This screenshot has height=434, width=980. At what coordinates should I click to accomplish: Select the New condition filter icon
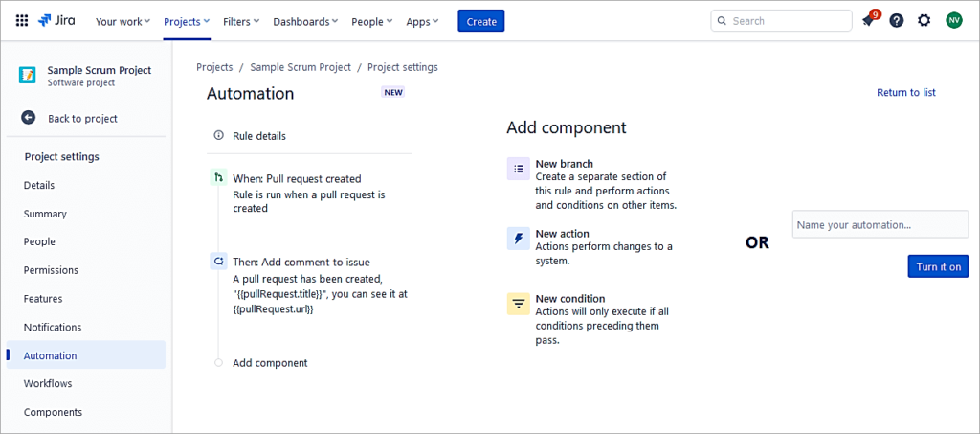tap(518, 304)
